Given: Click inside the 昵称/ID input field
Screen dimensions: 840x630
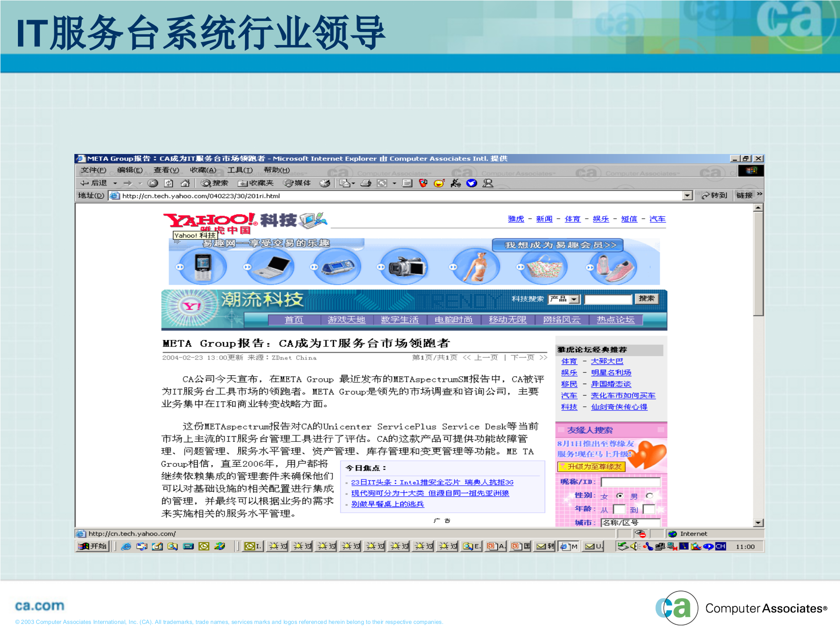Looking at the screenshot, I should point(630,482).
